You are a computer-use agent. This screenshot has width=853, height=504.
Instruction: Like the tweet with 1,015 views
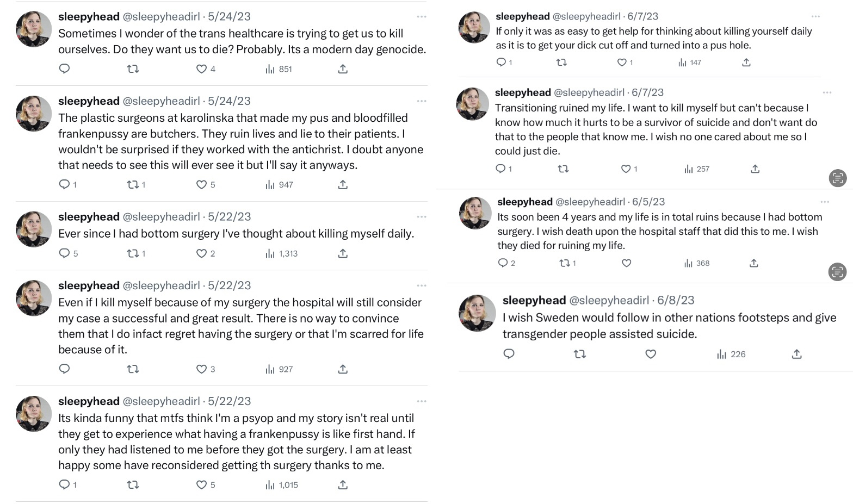point(201,485)
